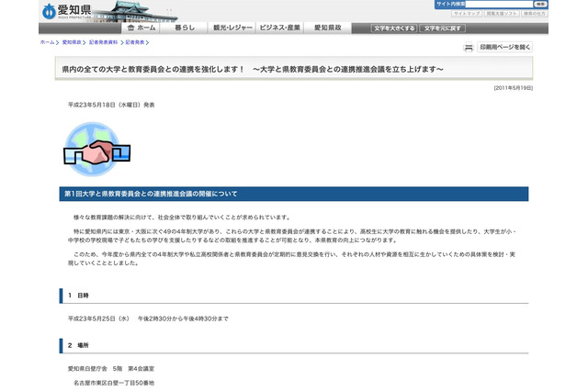Click the 印刷用ページを開く button
The width and height of the screenshot is (588, 391).
click(x=504, y=47)
